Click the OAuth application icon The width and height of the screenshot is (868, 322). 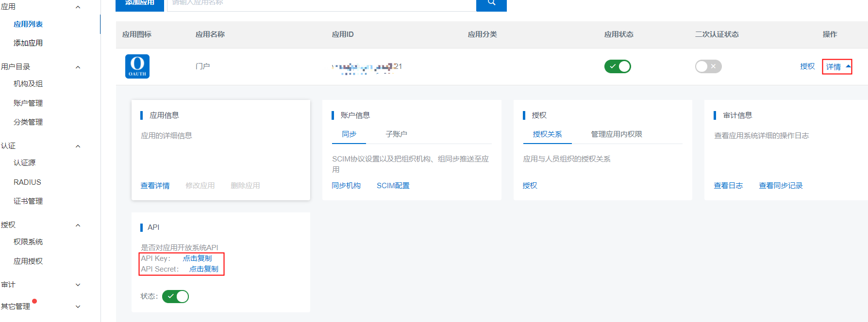pos(137,66)
